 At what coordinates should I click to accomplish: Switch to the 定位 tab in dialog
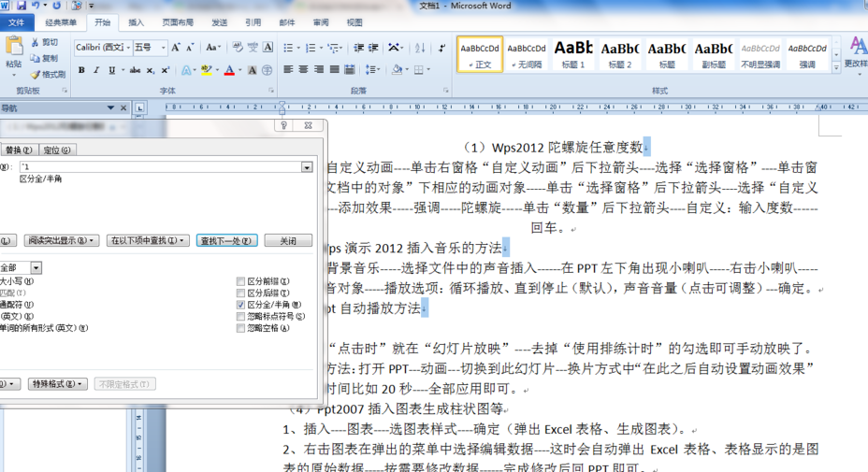(57, 150)
